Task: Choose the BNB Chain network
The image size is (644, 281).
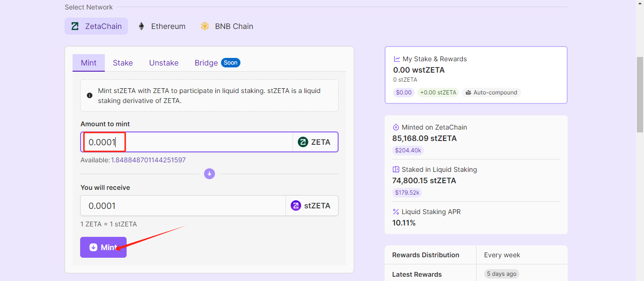Action: (227, 27)
